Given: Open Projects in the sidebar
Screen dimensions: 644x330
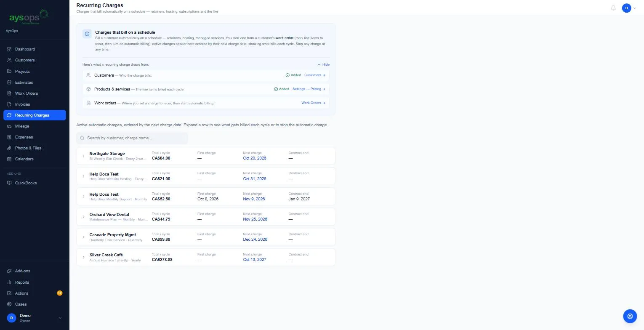Looking at the screenshot, I should pos(35,72).
